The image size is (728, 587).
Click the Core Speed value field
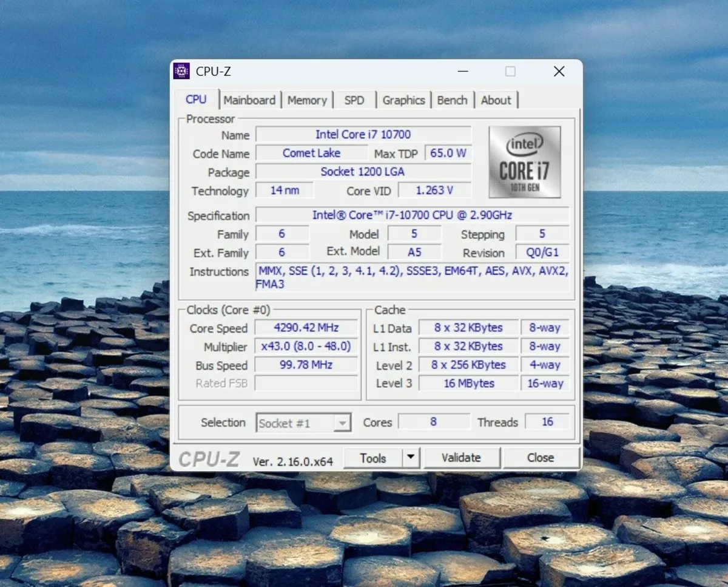(x=306, y=328)
